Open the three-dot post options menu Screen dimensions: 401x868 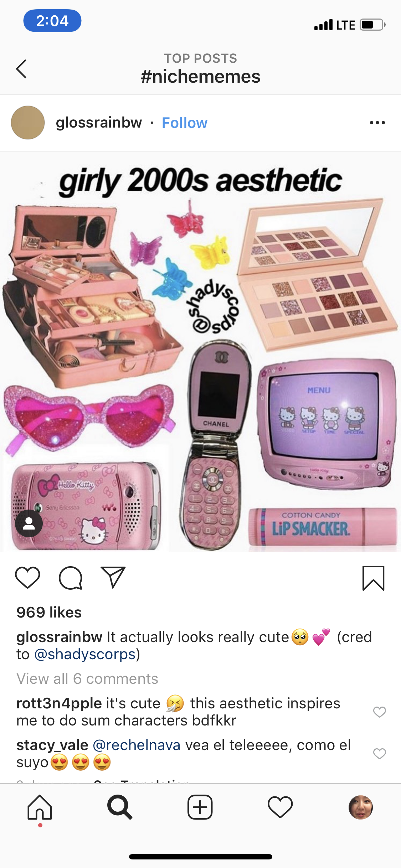pyautogui.click(x=377, y=123)
